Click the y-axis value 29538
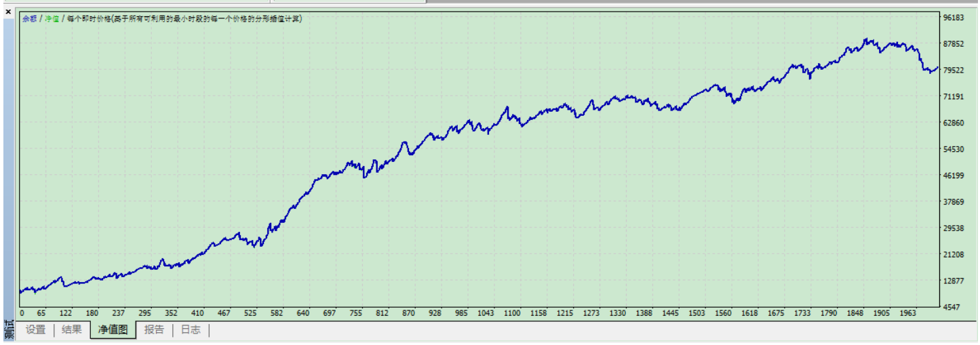Image resolution: width=980 pixels, height=345 pixels. pyautogui.click(x=953, y=228)
